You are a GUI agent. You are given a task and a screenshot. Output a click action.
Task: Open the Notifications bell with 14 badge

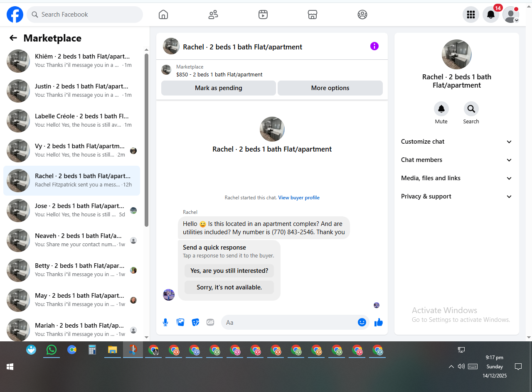491,15
